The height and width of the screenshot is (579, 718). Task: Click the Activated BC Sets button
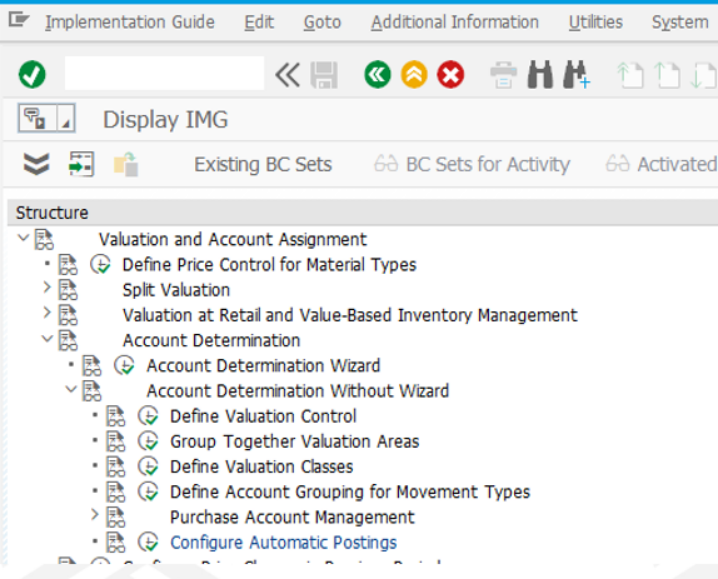click(x=661, y=164)
